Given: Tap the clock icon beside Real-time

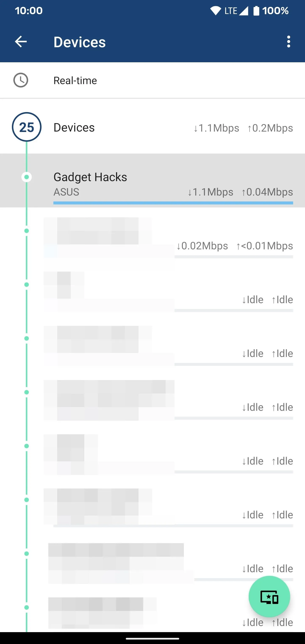Looking at the screenshot, I should point(21,80).
